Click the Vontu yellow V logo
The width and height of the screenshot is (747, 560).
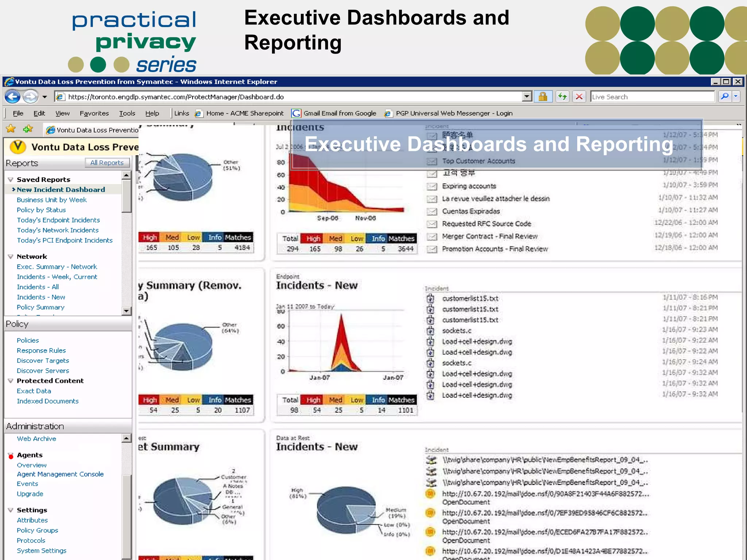tap(18, 147)
